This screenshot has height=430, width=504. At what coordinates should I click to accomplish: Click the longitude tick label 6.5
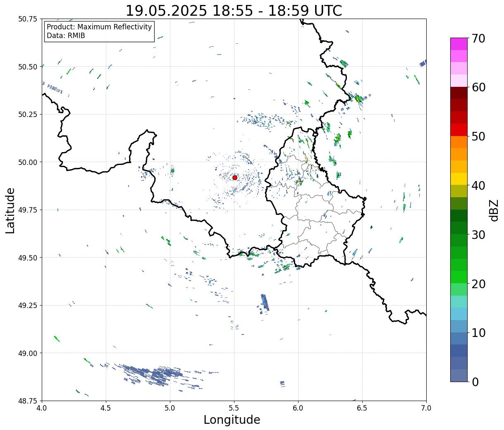point(362,408)
